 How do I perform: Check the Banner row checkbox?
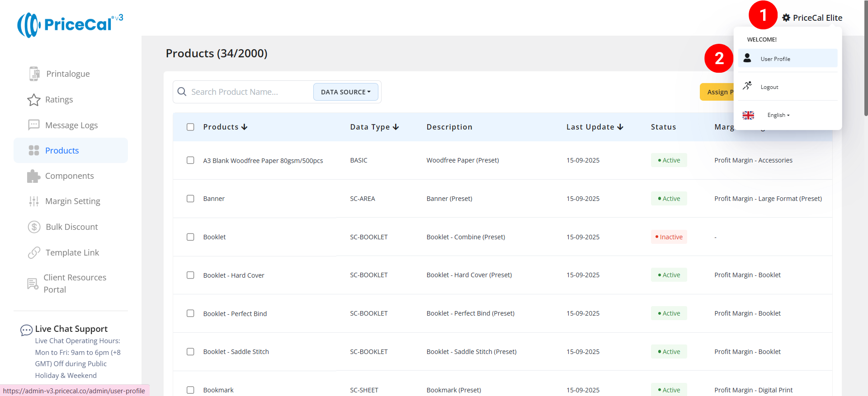(x=190, y=199)
